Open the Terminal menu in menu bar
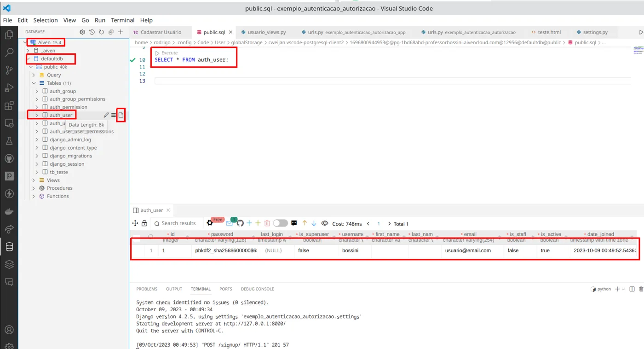Image resolution: width=644 pixels, height=349 pixels. click(122, 20)
